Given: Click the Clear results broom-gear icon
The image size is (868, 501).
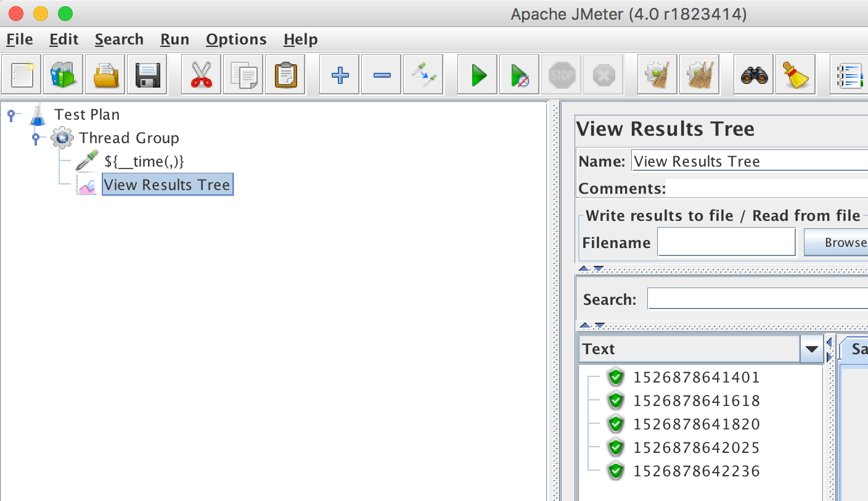Looking at the screenshot, I should coord(657,75).
